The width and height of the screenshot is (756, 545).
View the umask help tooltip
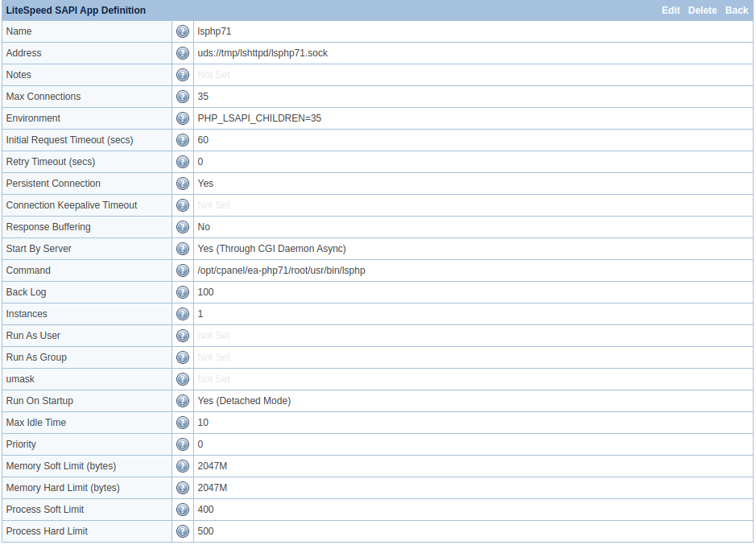(x=183, y=378)
